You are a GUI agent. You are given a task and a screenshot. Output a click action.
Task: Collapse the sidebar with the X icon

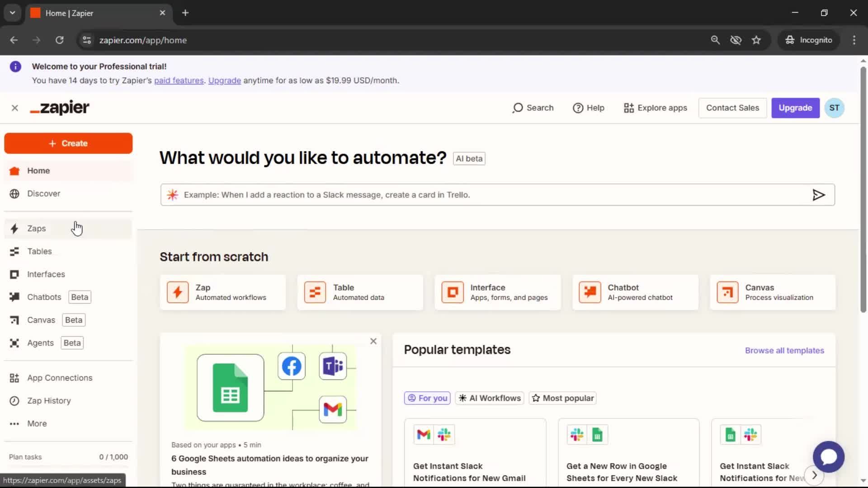tap(15, 108)
